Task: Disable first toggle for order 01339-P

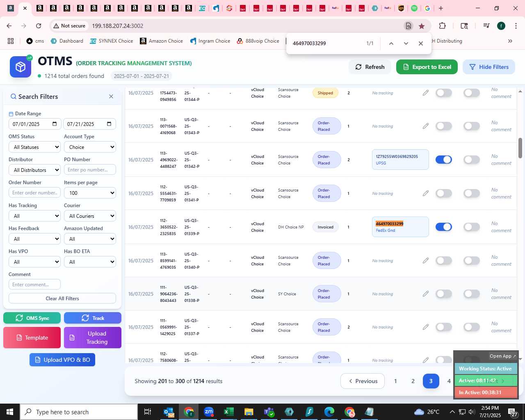Action: click(443, 227)
